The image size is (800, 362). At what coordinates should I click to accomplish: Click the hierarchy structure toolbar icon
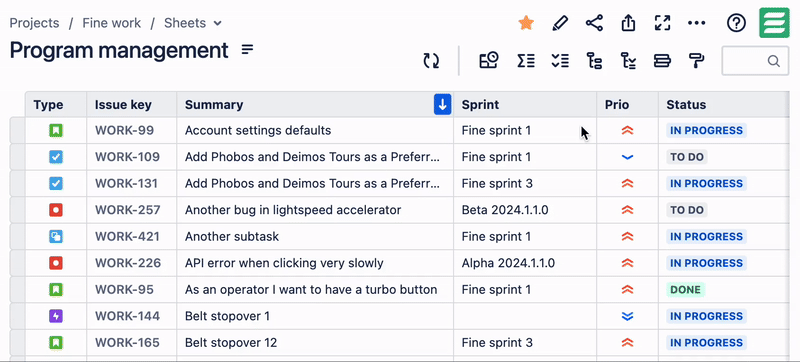(594, 61)
